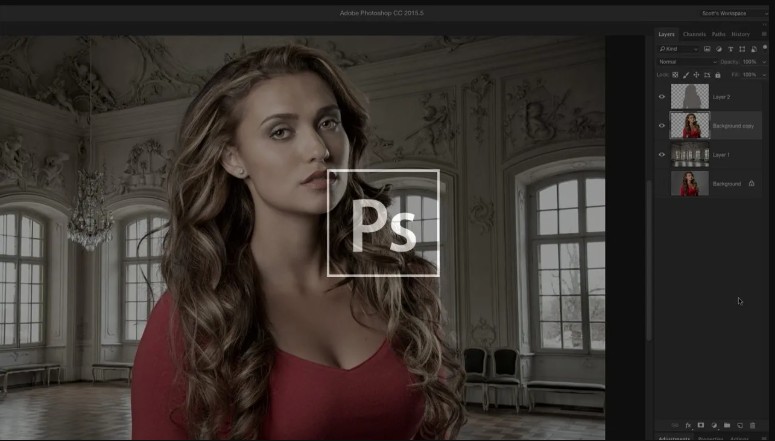The width and height of the screenshot is (775, 441).
Task: Lock layer position icon
Action: [696, 75]
